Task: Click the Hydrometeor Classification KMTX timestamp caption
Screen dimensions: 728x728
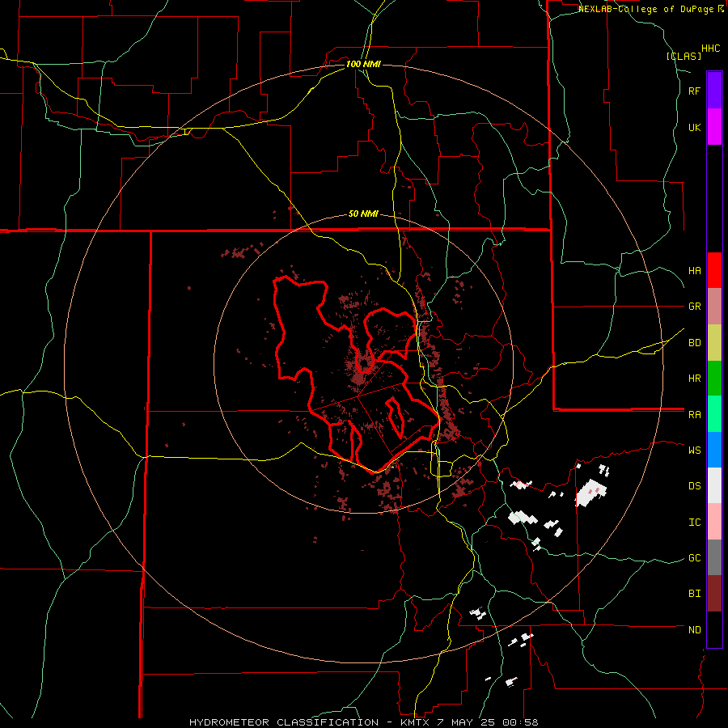Action: tap(364, 722)
